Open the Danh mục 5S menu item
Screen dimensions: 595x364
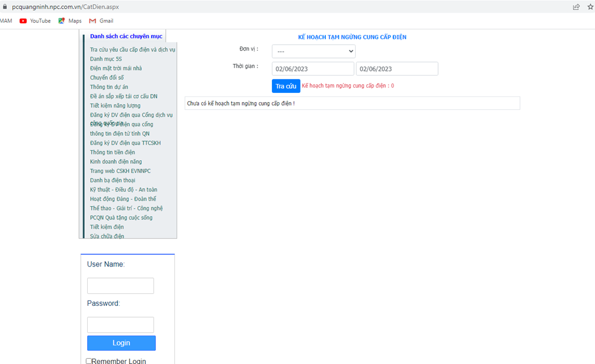(x=106, y=59)
